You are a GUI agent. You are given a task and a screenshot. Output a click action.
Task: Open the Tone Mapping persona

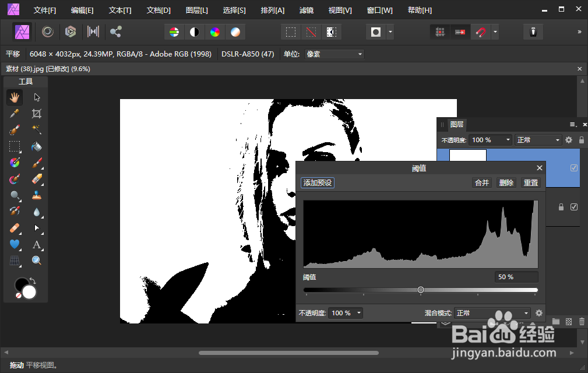pos(93,31)
